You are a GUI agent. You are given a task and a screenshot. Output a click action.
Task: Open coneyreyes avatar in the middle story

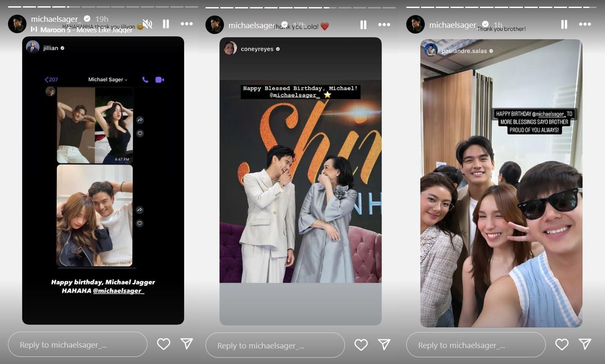(230, 49)
